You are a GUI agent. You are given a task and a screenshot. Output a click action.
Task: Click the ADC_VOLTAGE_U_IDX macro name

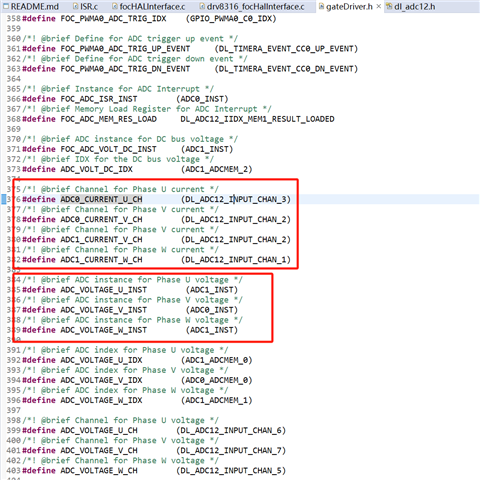pos(101,360)
